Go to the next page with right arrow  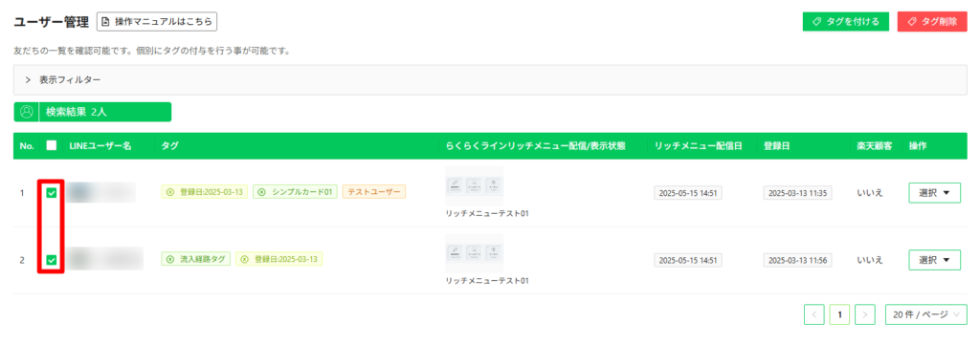(x=864, y=315)
